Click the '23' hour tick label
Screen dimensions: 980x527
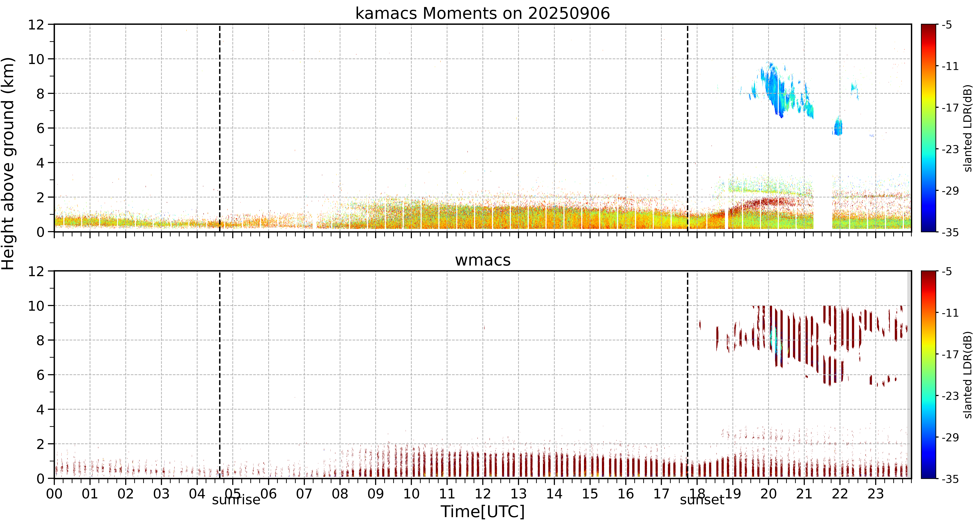point(876,494)
